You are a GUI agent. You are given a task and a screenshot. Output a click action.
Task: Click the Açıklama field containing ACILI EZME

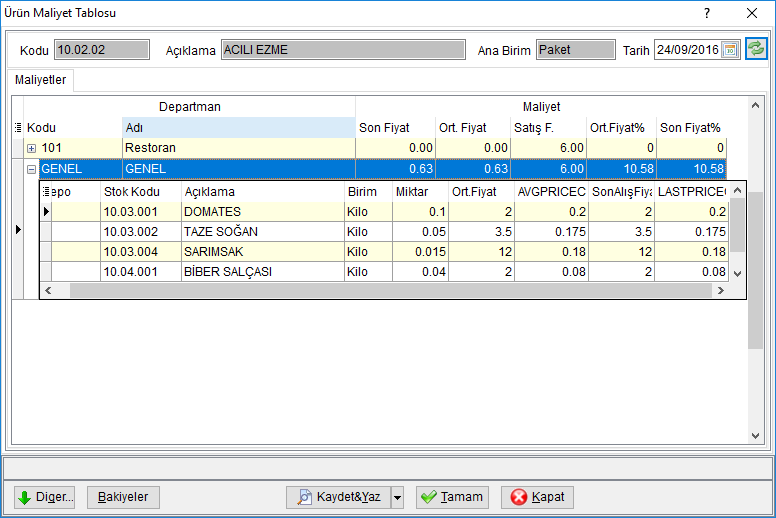pos(343,50)
